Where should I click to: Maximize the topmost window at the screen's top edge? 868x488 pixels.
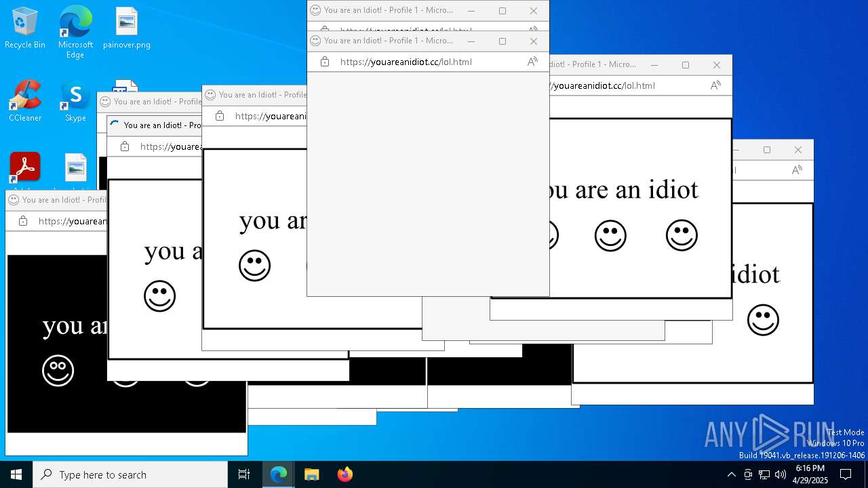coord(502,10)
